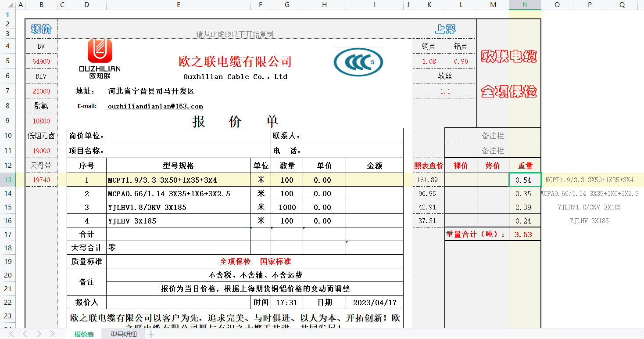Select column Q header
Screen dimensions: 644x339
pos(623,5)
